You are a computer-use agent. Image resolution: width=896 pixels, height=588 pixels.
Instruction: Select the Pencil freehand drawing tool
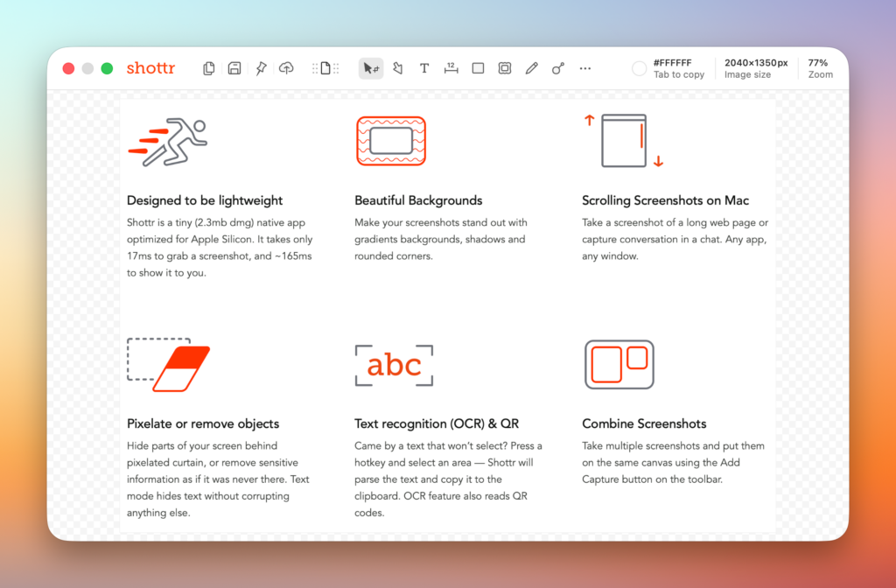531,68
